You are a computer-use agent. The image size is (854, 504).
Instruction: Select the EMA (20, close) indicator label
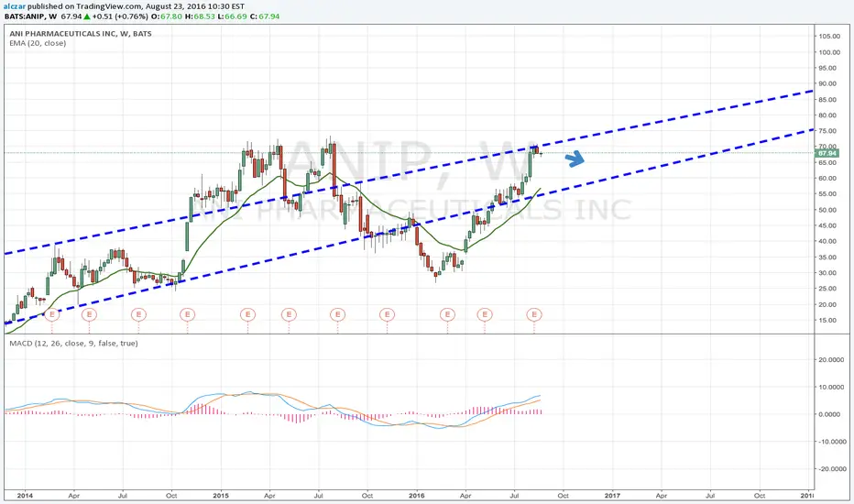[38, 43]
